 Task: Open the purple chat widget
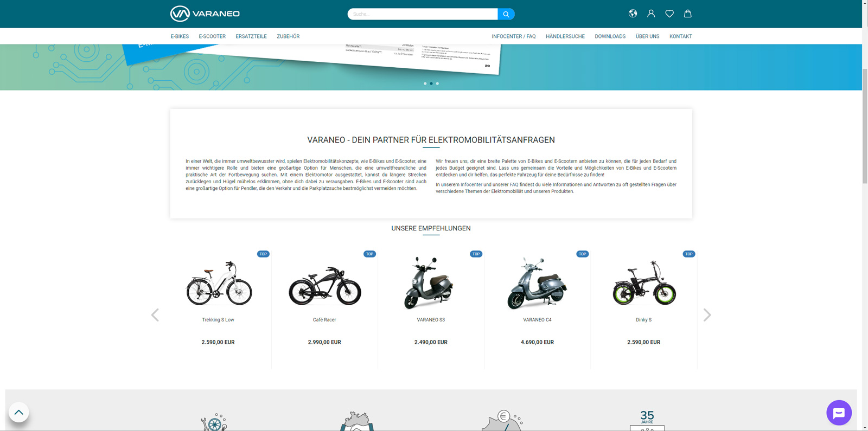839,413
